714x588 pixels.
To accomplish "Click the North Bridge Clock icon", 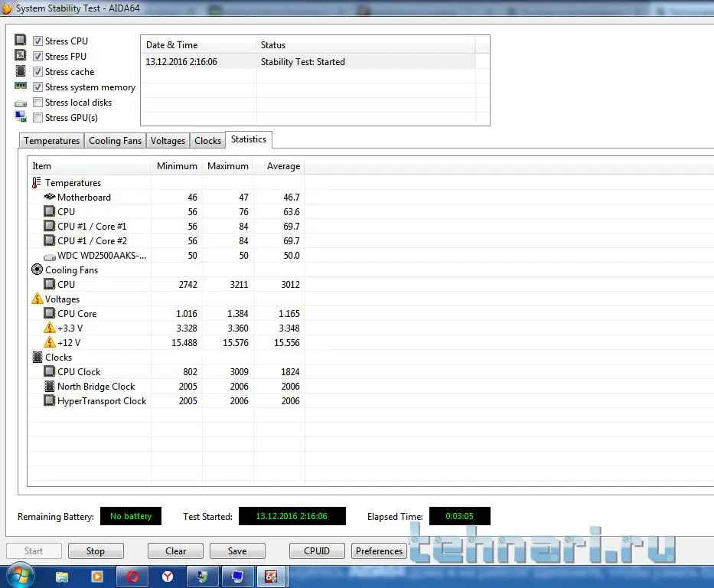I will (x=49, y=386).
